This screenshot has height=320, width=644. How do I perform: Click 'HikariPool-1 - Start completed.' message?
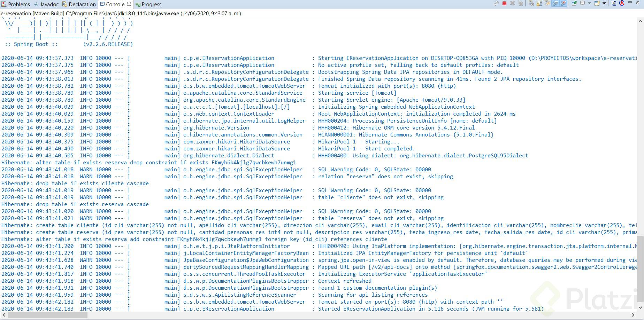(367, 149)
